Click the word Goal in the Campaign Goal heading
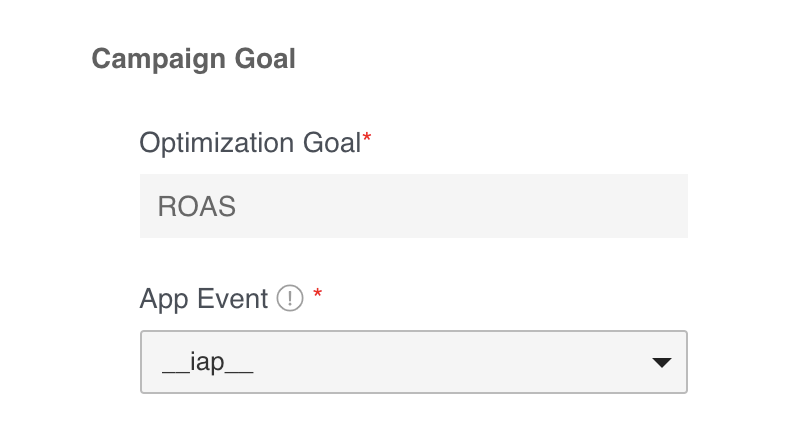802x438 pixels. [x=265, y=58]
